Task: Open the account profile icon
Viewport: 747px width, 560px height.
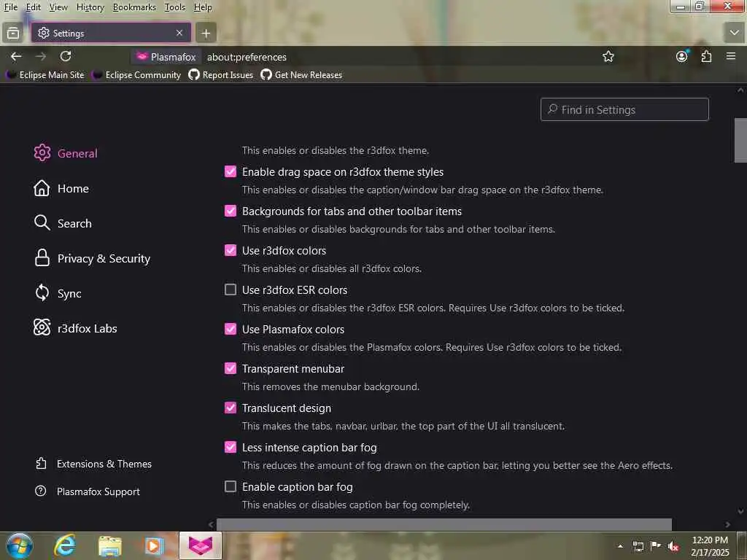Action: (x=682, y=56)
